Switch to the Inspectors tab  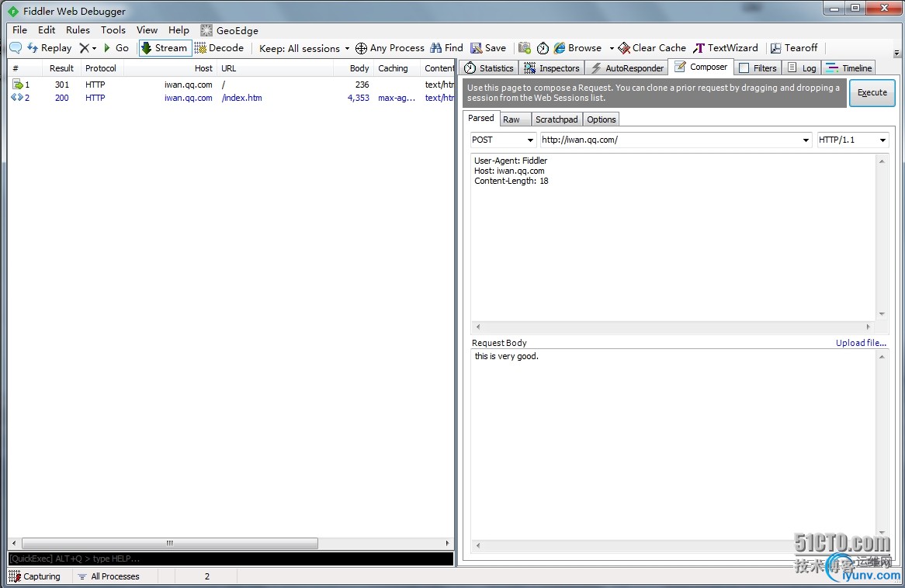point(552,68)
